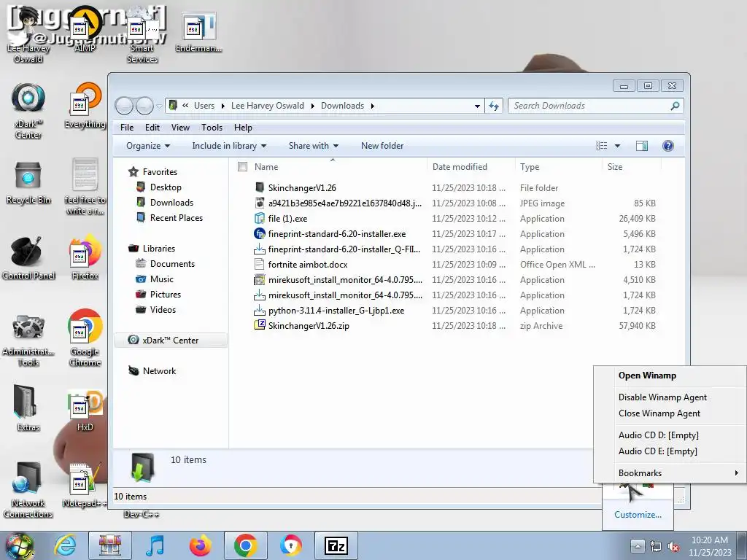The width and height of the screenshot is (747, 560).
Task: Expand the arrow after Users in address path
Action: tap(222, 106)
